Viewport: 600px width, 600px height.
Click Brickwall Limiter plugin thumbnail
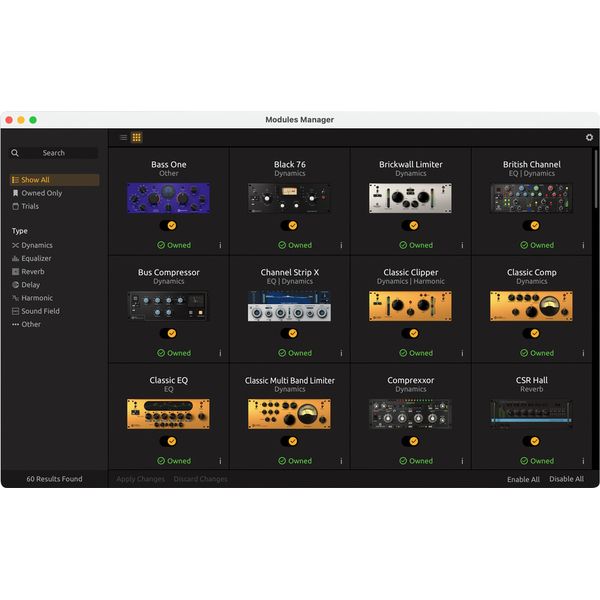pyautogui.click(x=410, y=198)
